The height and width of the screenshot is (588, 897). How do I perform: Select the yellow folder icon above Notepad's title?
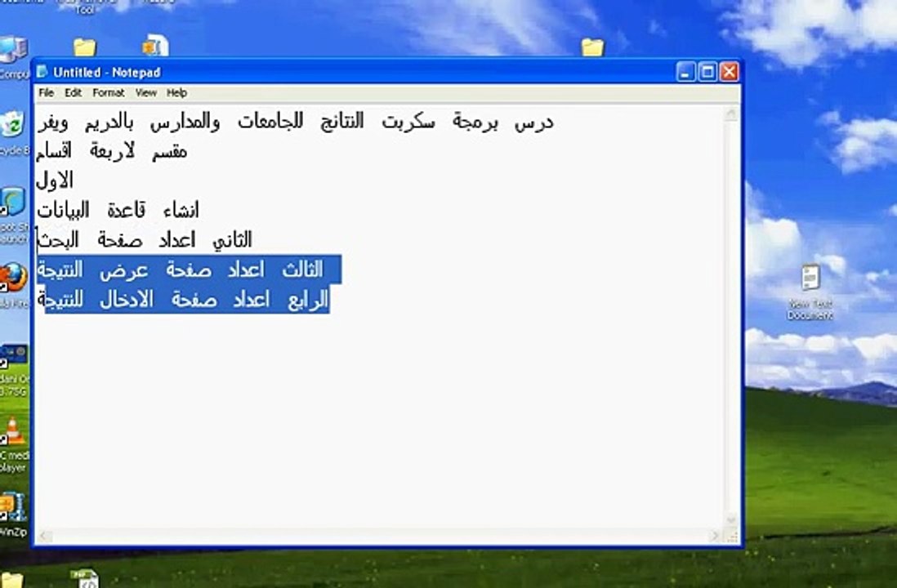(85, 47)
